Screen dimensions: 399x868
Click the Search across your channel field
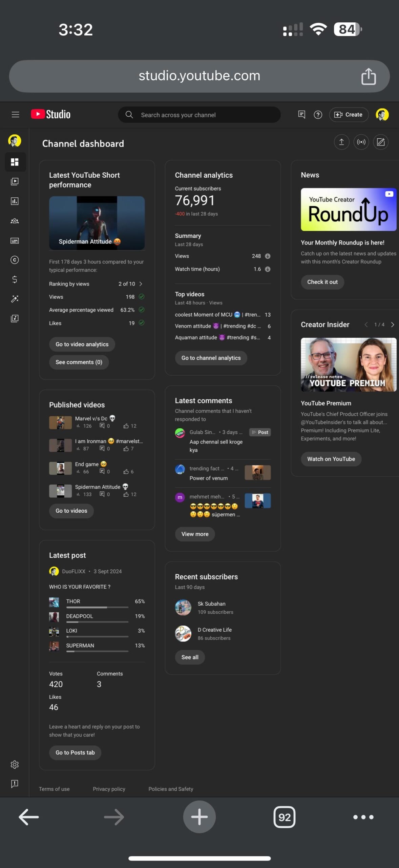pos(199,115)
